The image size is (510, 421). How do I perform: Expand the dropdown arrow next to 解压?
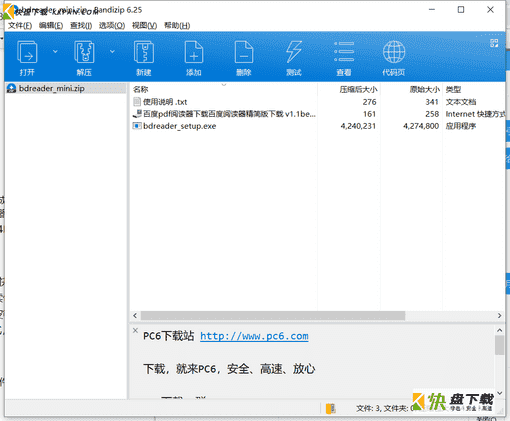[112, 52]
